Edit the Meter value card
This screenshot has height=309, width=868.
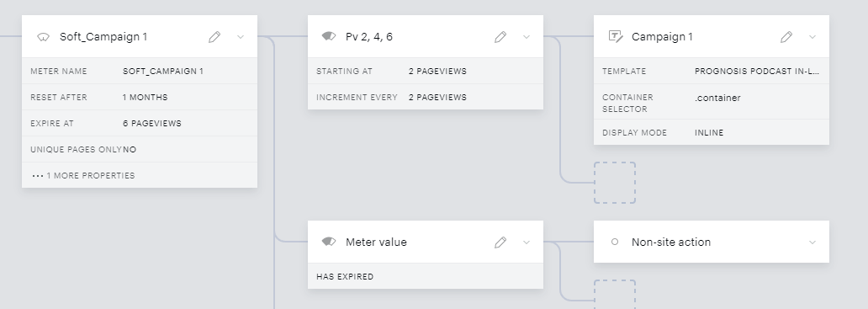(x=500, y=242)
